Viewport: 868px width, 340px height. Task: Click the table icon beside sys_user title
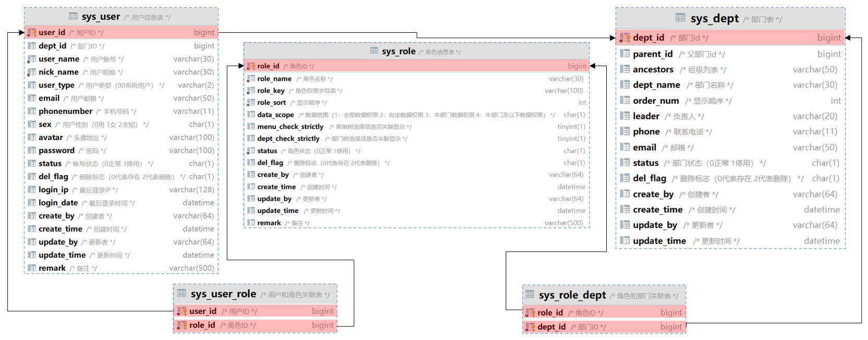[x=73, y=16]
